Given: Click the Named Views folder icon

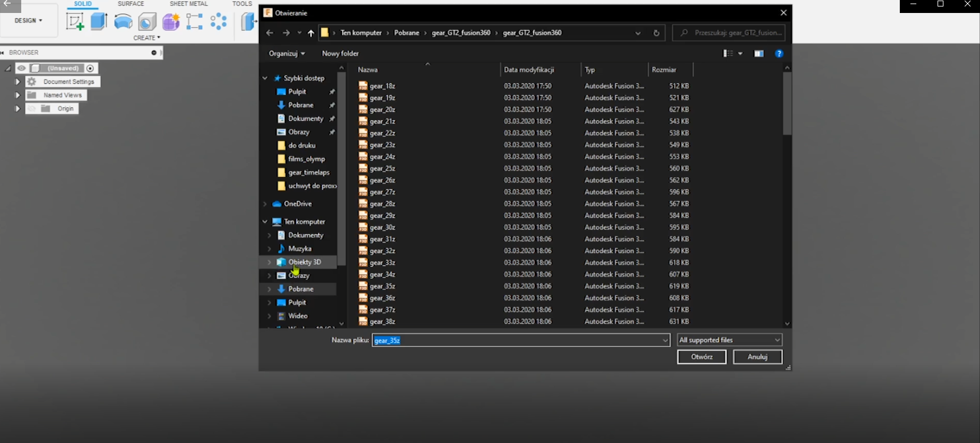Looking at the screenshot, I should click(x=32, y=95).
